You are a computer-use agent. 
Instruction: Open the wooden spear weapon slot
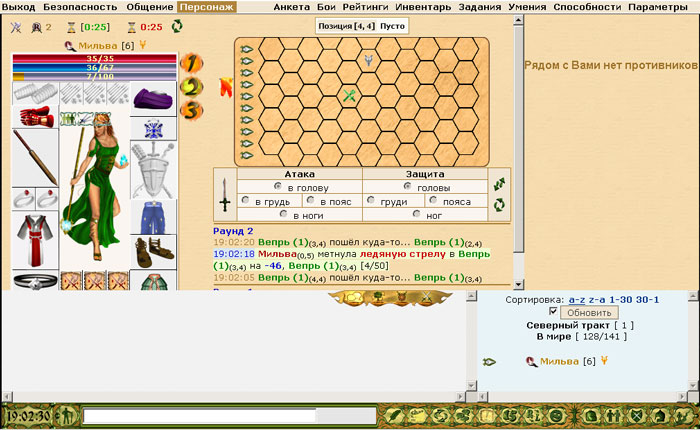point(35,158)
